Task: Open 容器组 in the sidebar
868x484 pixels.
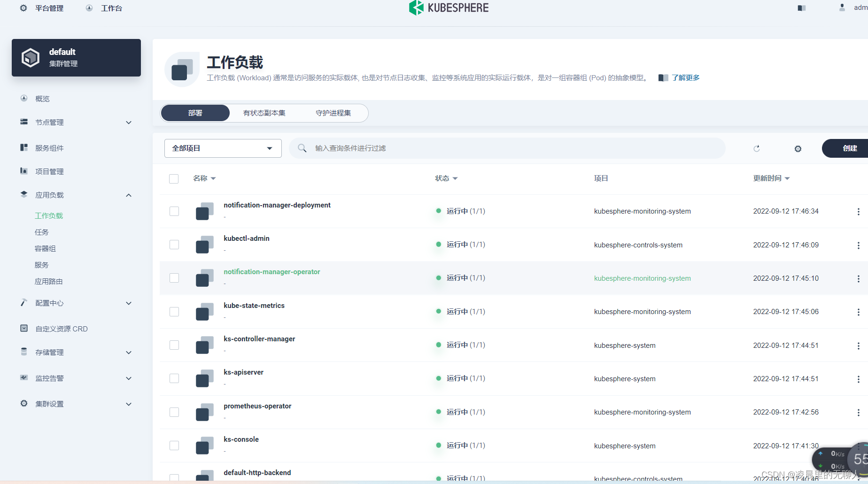Action: [x=45, y=249]
